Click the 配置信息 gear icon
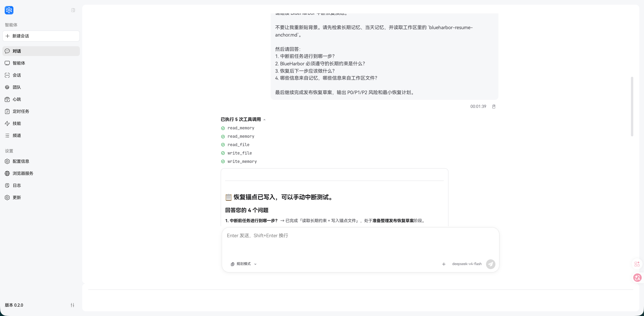This screenshot has width=644, height=316. click(x=7, y=161)
